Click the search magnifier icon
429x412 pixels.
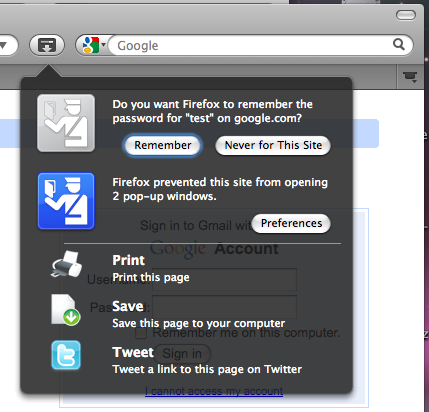(399, 44)
